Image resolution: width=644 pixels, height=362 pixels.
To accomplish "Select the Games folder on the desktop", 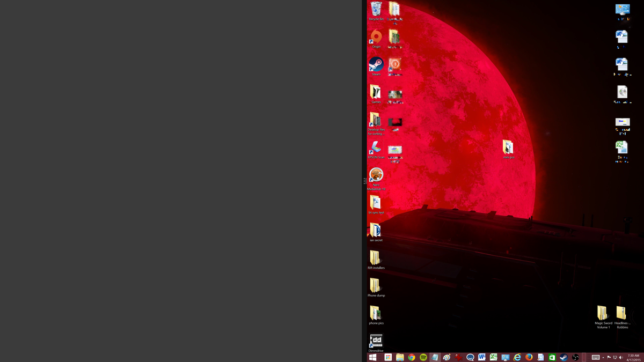I will tap(376, 94).
